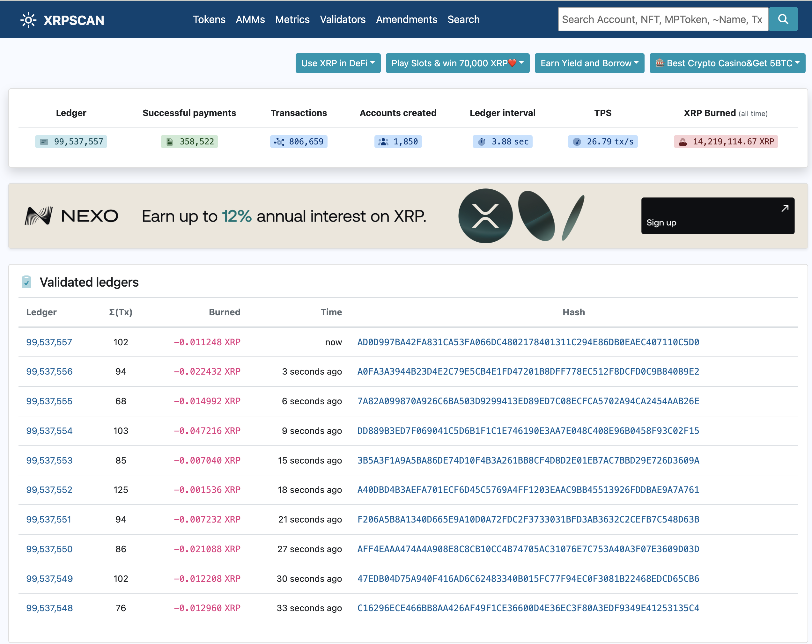
Task: Click the ledger icon beside 99,537,557
Action: tap(44, 142)
